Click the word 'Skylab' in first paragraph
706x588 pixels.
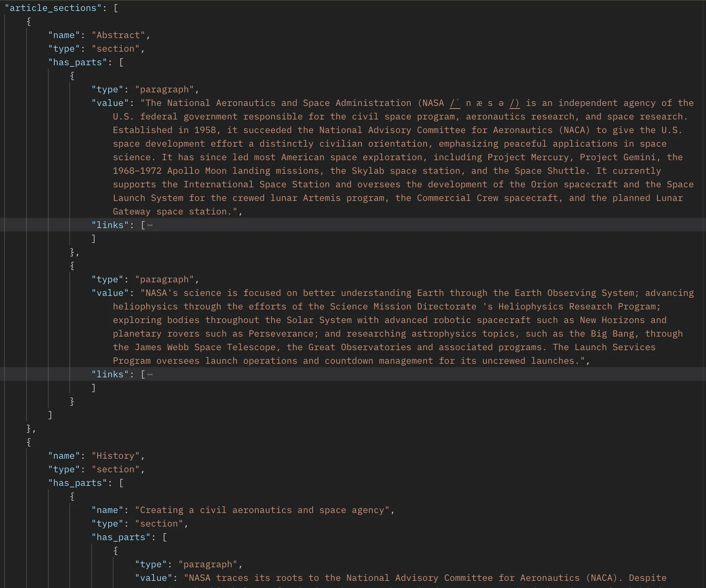[x=368, y=171]
